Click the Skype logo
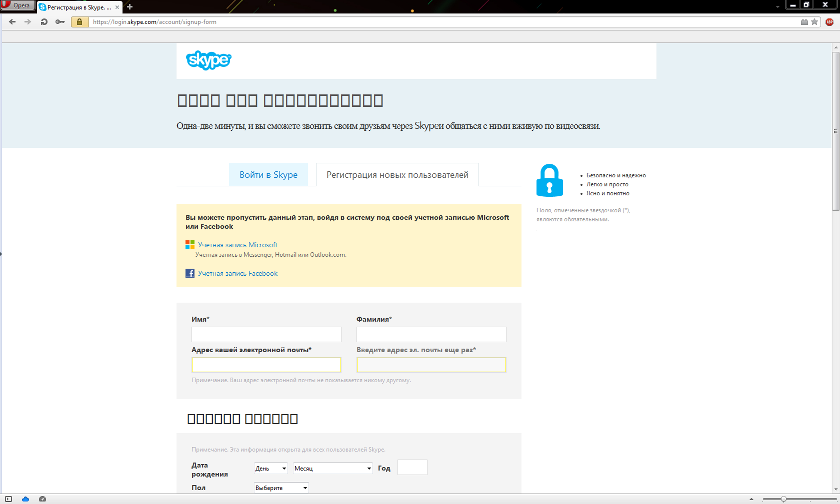 [208, 60]
